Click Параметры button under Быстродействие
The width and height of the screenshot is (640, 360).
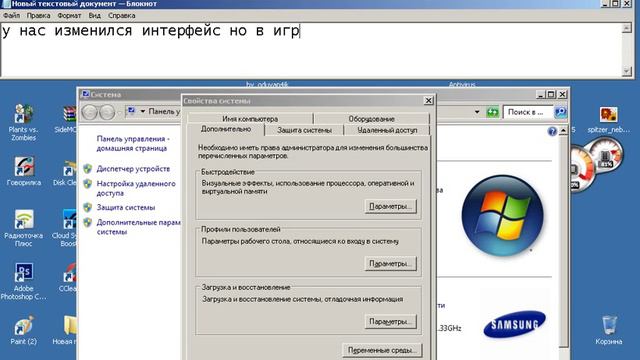(390, 206)
